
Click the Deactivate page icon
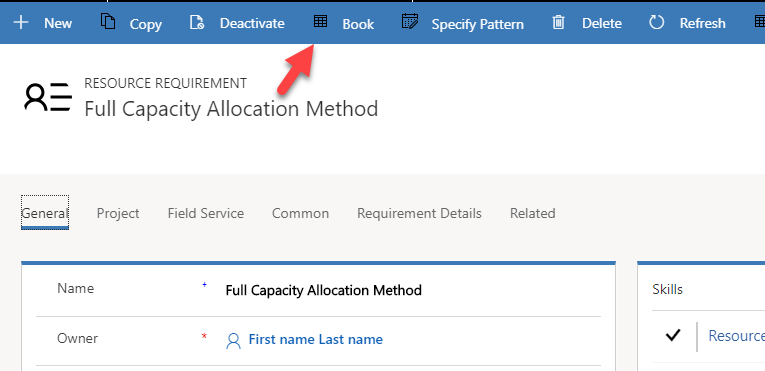[x=197, y=22]
